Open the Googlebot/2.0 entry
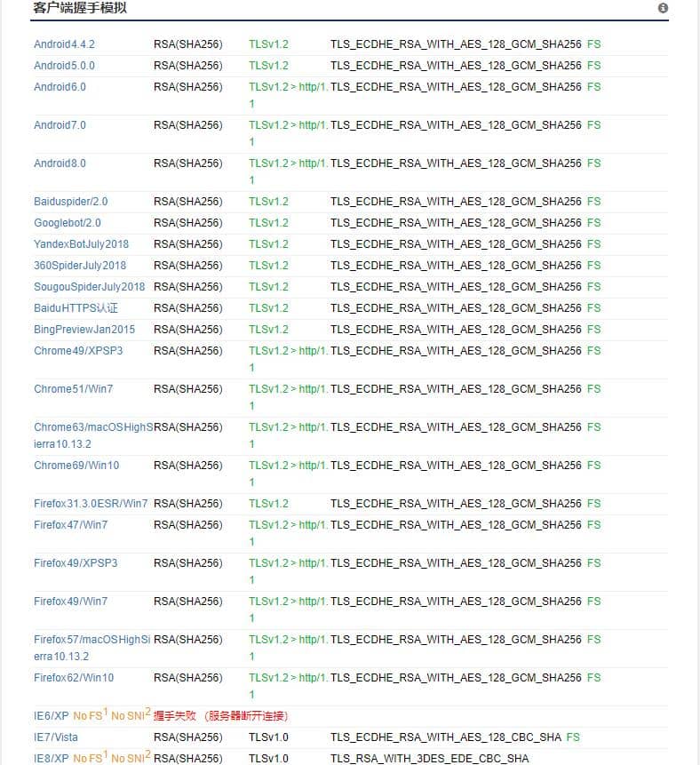Image resolution: width=700 pixels, height=765 pixels. point(68,223)
